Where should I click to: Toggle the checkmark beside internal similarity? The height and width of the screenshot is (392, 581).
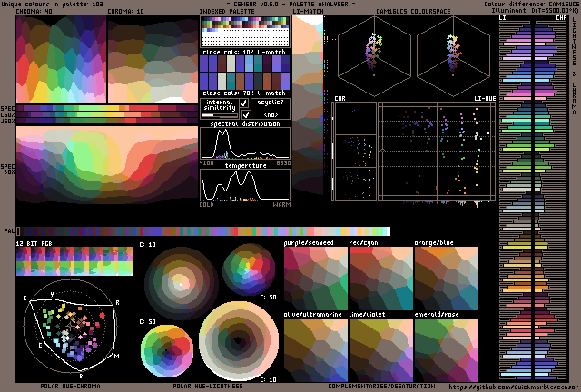pyautogui.click(x=244, y=103)
